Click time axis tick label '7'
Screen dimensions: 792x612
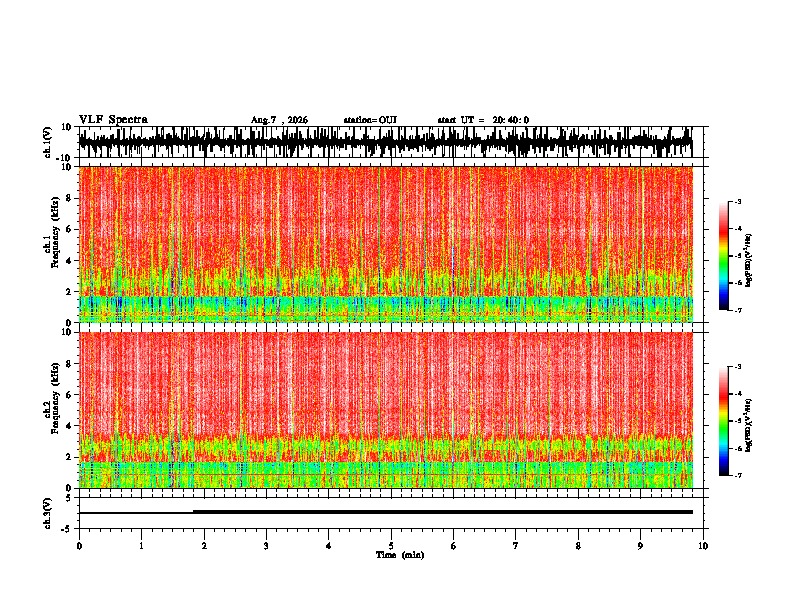click(x=516, y=546)
